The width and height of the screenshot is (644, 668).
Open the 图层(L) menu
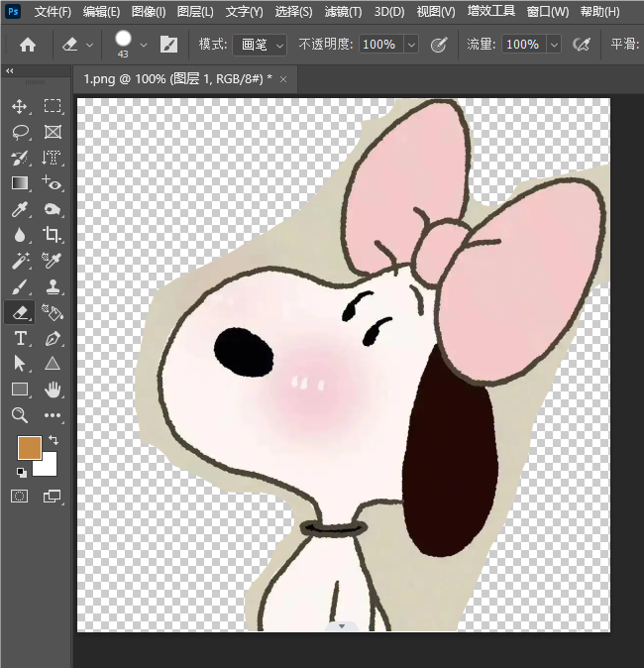pos(195,12)
